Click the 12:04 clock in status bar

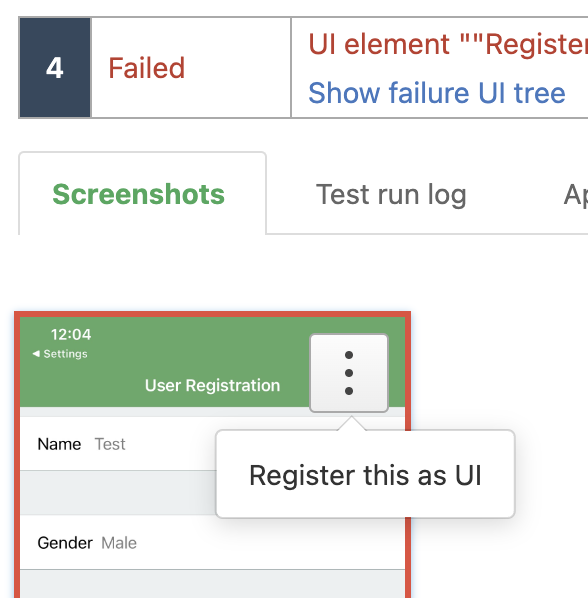(71, 334)
